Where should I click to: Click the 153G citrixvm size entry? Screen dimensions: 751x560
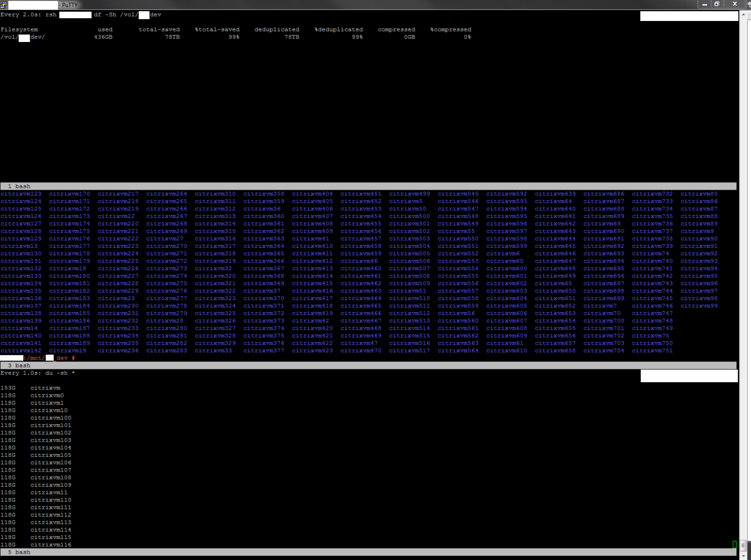point(8,388)
